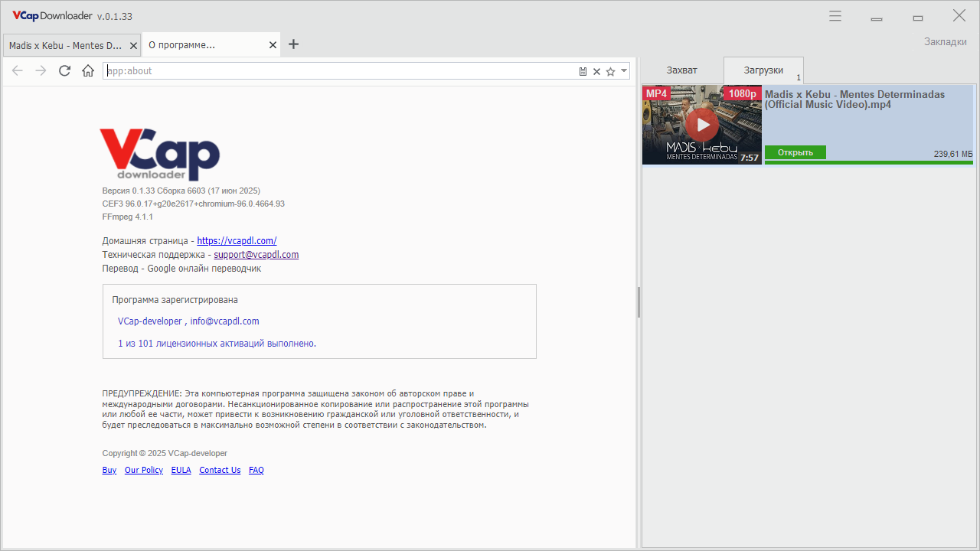Viewport: 980px width, 551px height.
Task: Reload the current page
Action: tap(64, 71)
